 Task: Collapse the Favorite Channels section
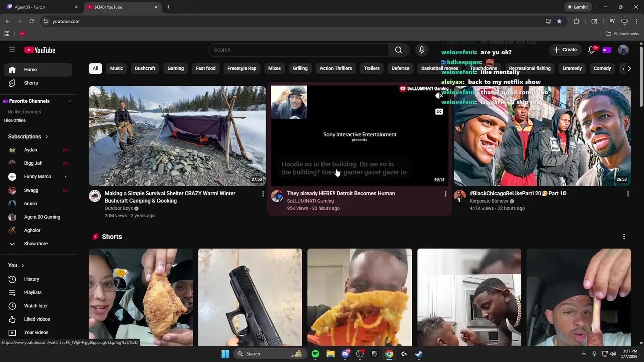[70, 101]
